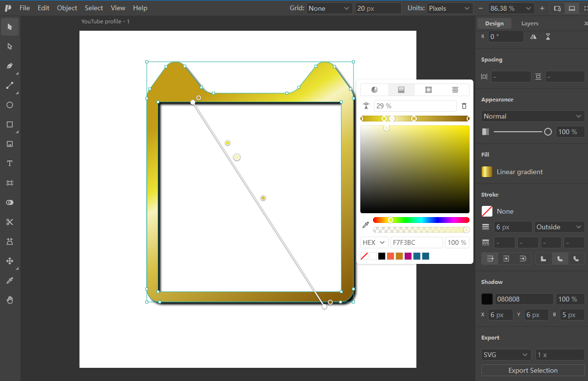Choose the round stroke join option
This screenshot has width=588, height=381.
point(560,259)
